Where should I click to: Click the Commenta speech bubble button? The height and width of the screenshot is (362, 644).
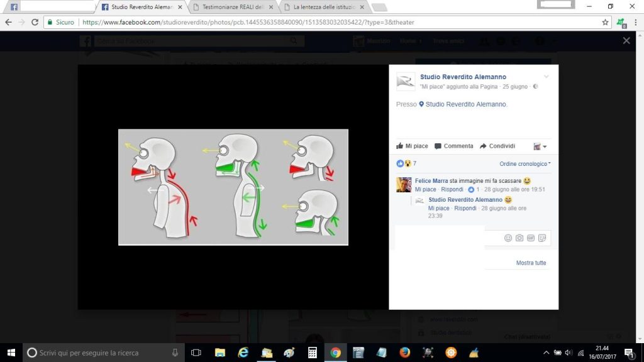(453, 146)
